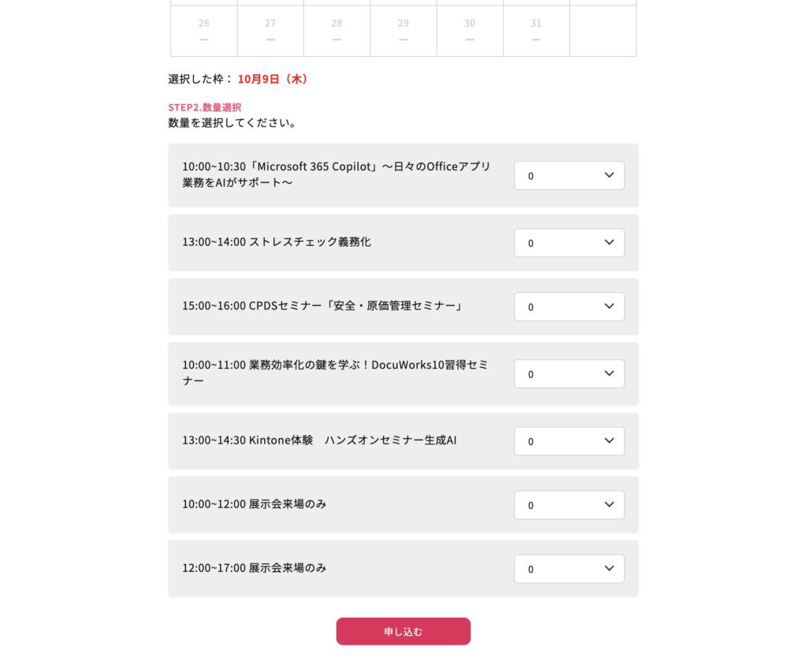Select calendar date 30
Image resolution: width=807 pixels, height=672 pixels.
coord(470,30)
